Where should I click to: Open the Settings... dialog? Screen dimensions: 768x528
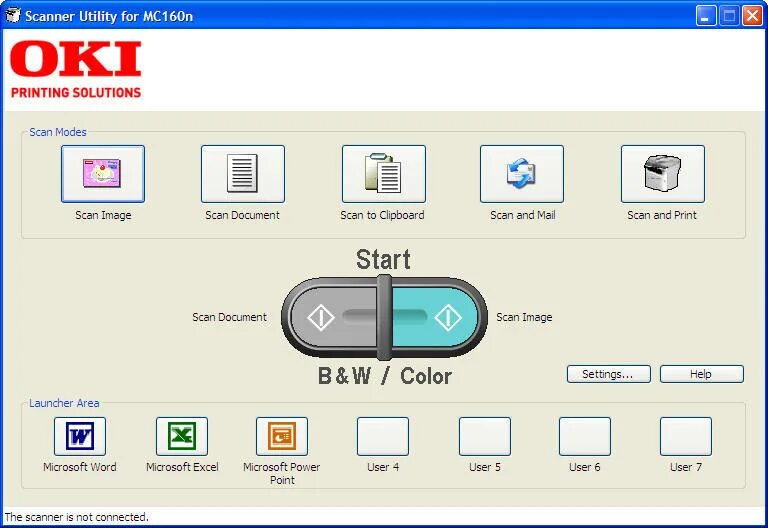[609, 374]
